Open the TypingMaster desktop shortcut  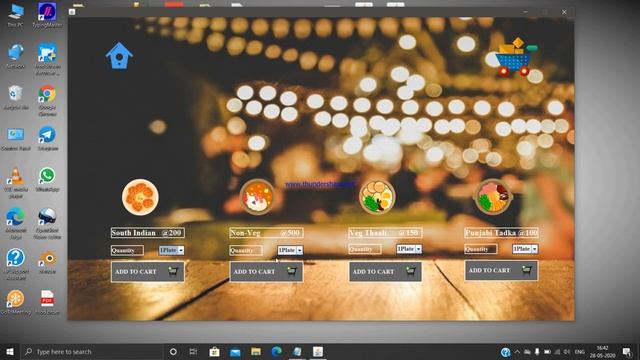point(47,15)
